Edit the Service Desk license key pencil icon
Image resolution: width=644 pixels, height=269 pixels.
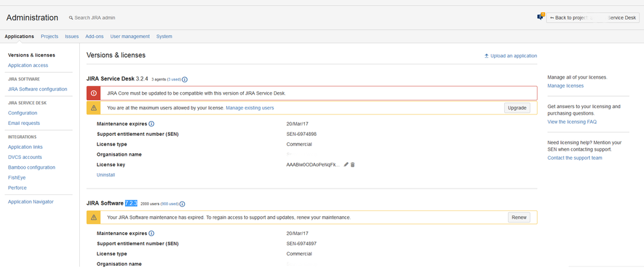tap(346, 165)
